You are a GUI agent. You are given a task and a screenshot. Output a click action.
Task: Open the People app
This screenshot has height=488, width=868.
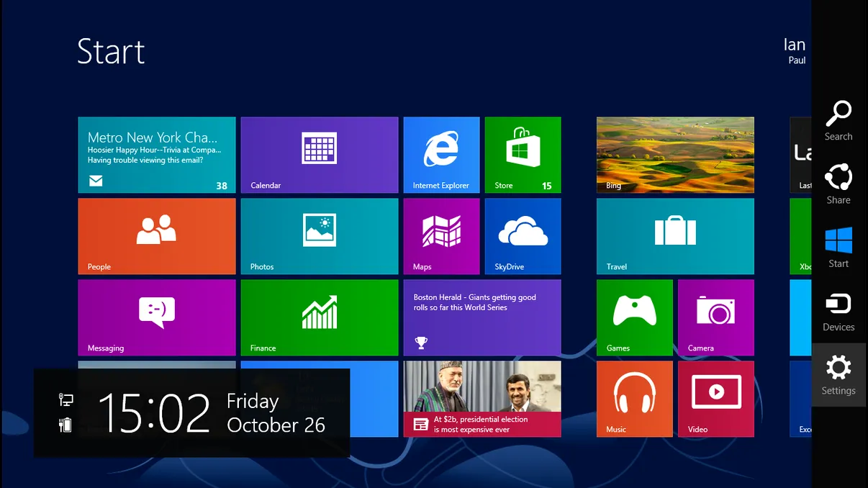[156, 236]
